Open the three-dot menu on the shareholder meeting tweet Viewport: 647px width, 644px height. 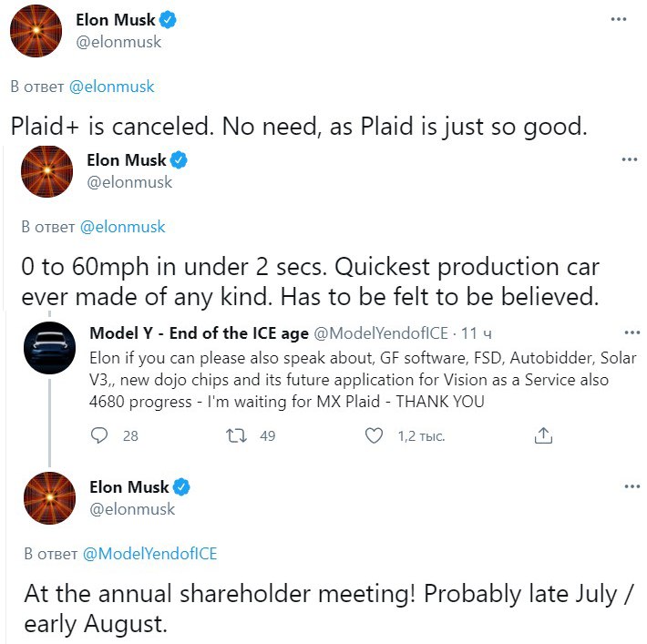tap(632, 486)
